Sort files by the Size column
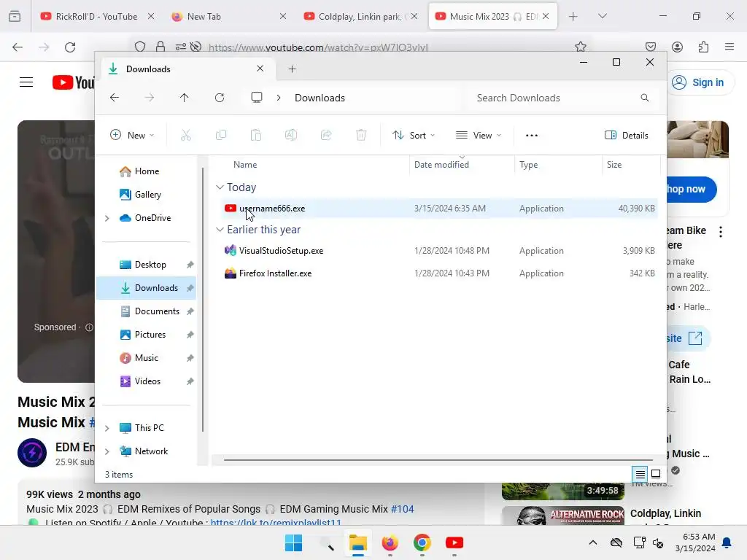 pos(614,164)
